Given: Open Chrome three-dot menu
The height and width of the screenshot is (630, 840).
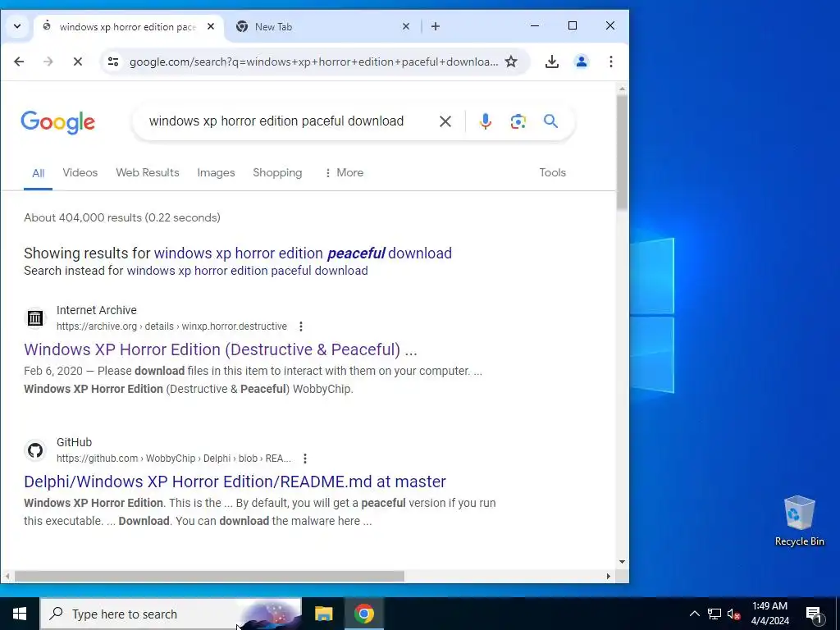Looking at the screenshot, I should click(x=610, y=62).
